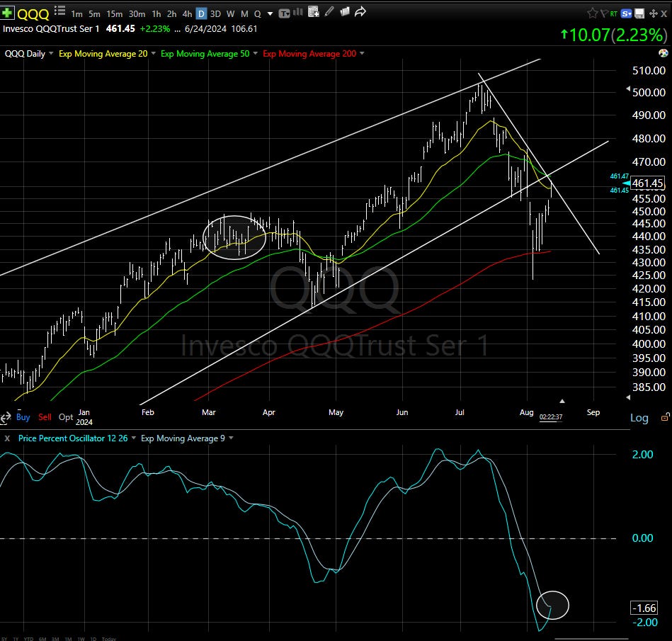Screen dimensions: 672x641
Task: Select the 4h timeframe
Action: coord(187,14)
